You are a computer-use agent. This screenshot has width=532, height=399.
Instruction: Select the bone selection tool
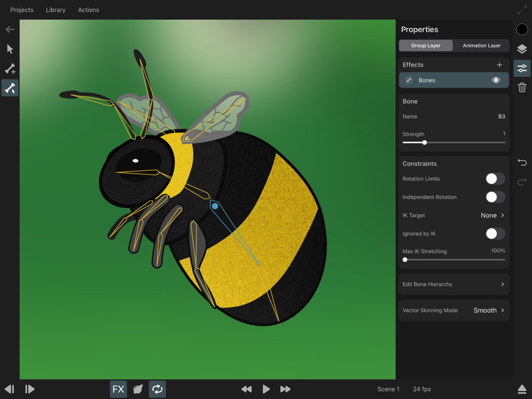[x=10, y=88]
